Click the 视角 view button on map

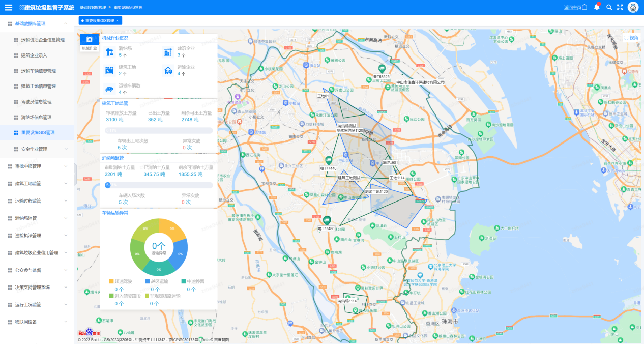click(631, 38)
